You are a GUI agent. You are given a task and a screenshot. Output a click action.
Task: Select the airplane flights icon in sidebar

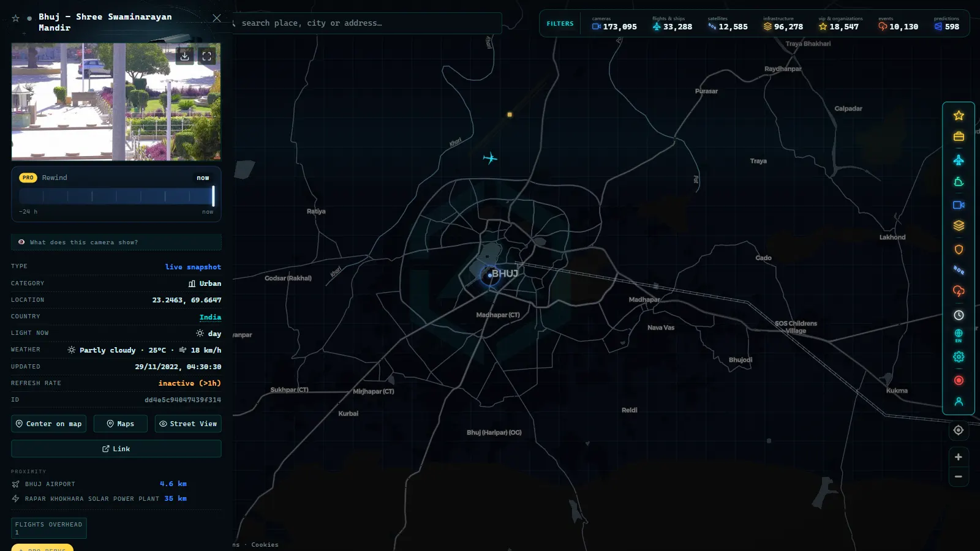pos(959,160)
